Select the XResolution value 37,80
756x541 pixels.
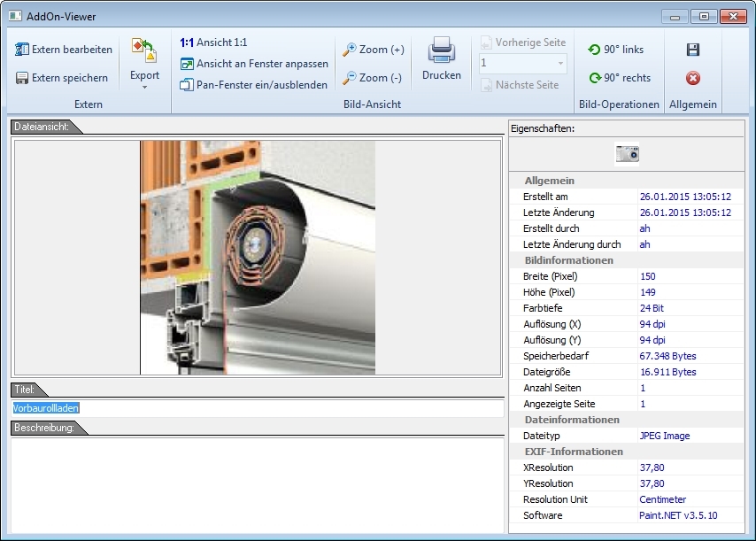point(652,468)
